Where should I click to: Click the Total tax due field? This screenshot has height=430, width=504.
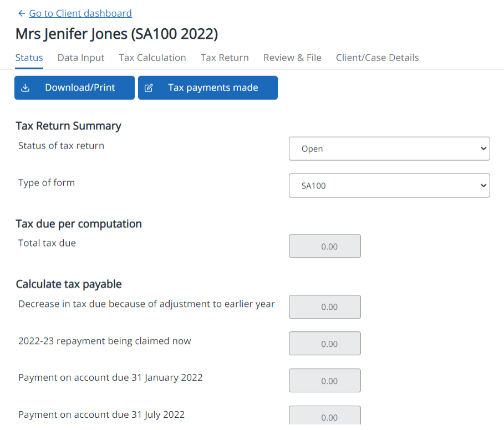(x=324, y=246)
